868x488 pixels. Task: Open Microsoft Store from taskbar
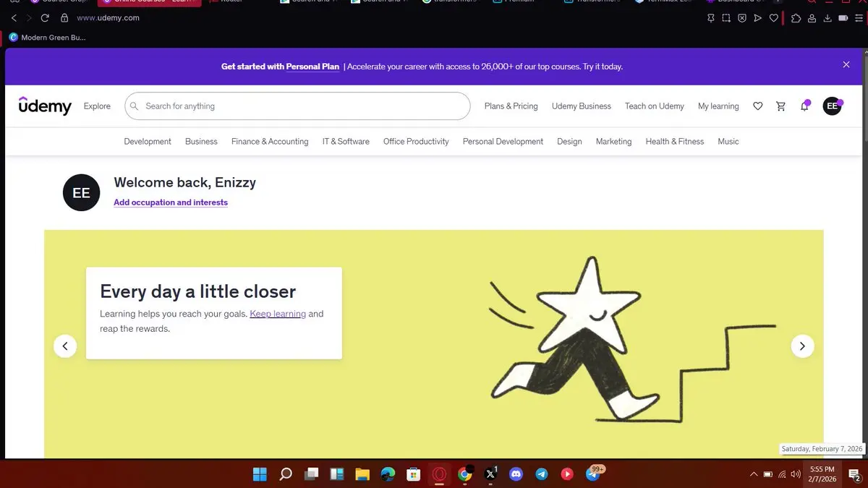point(414,474)
